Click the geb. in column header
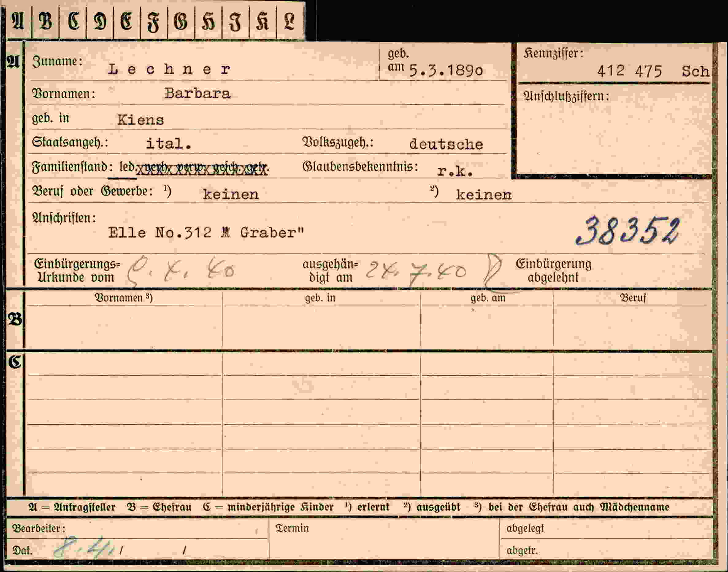This screenshot has width=728, height=572. [320, 298]
